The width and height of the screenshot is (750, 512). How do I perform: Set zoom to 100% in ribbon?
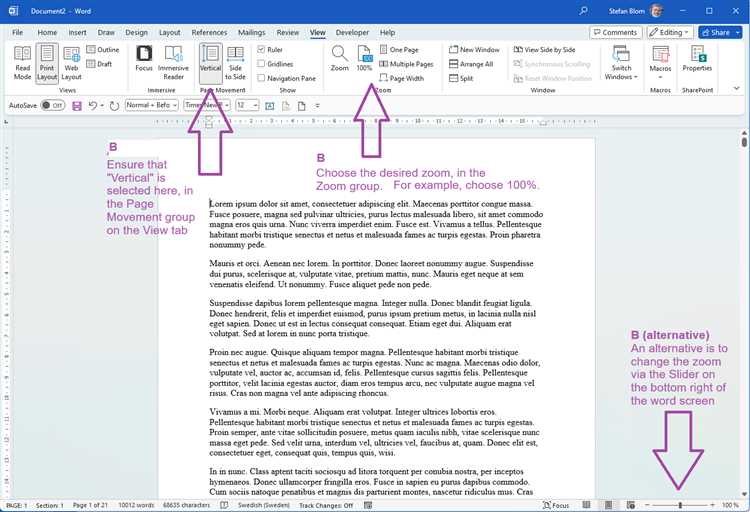coord(364,59)
